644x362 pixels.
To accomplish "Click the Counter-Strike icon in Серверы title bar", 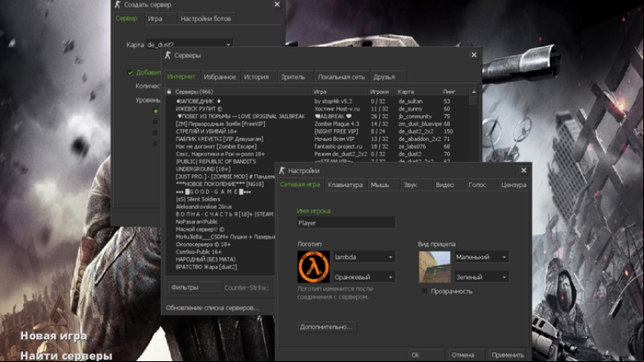I will [167, 55].
